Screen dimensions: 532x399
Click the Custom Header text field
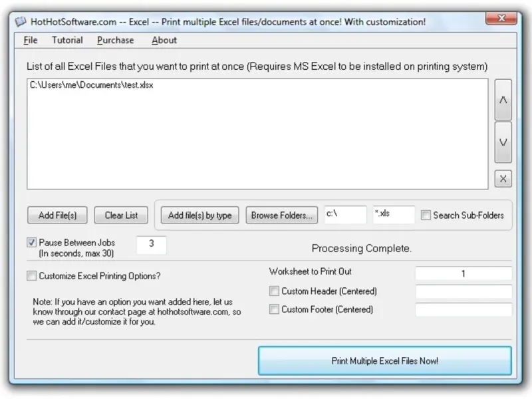click(x=464, y=291)
